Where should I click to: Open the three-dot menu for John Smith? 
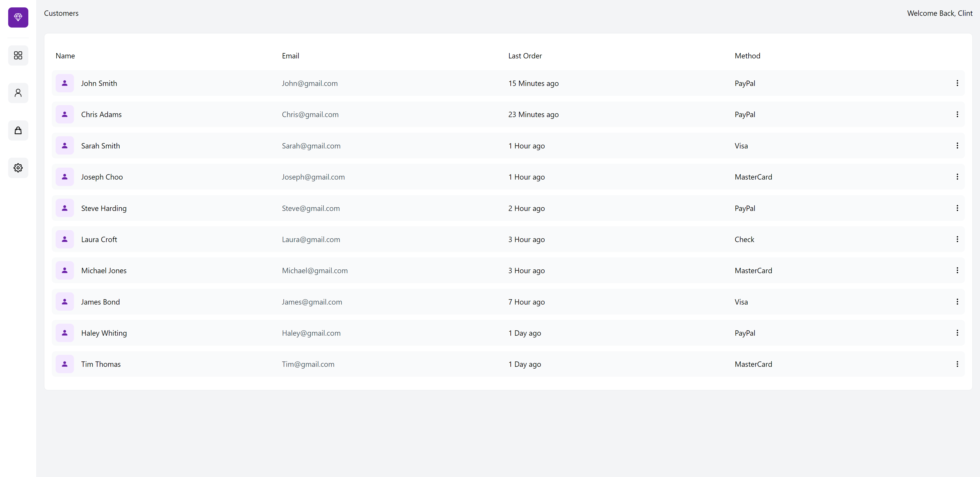[957, 83]
